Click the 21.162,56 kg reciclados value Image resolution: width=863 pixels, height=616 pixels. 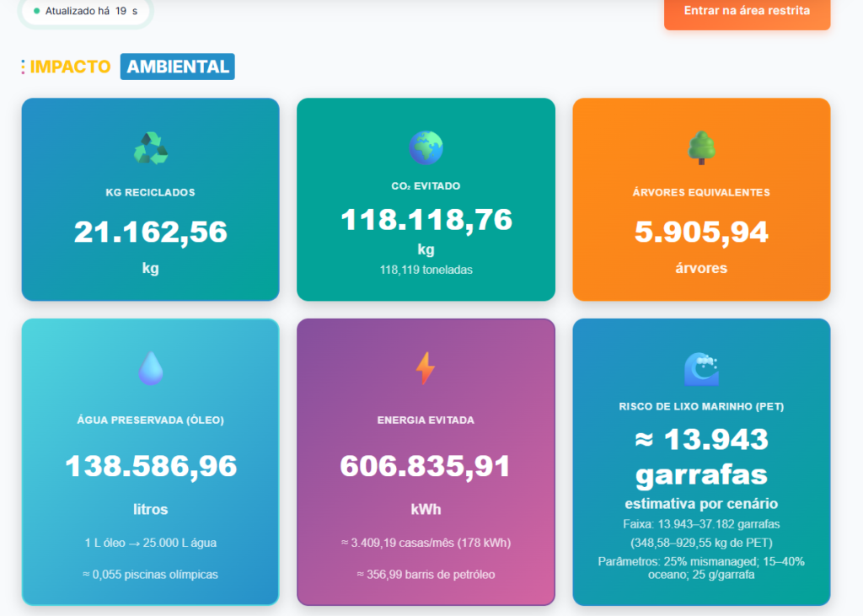click(150, 232)
